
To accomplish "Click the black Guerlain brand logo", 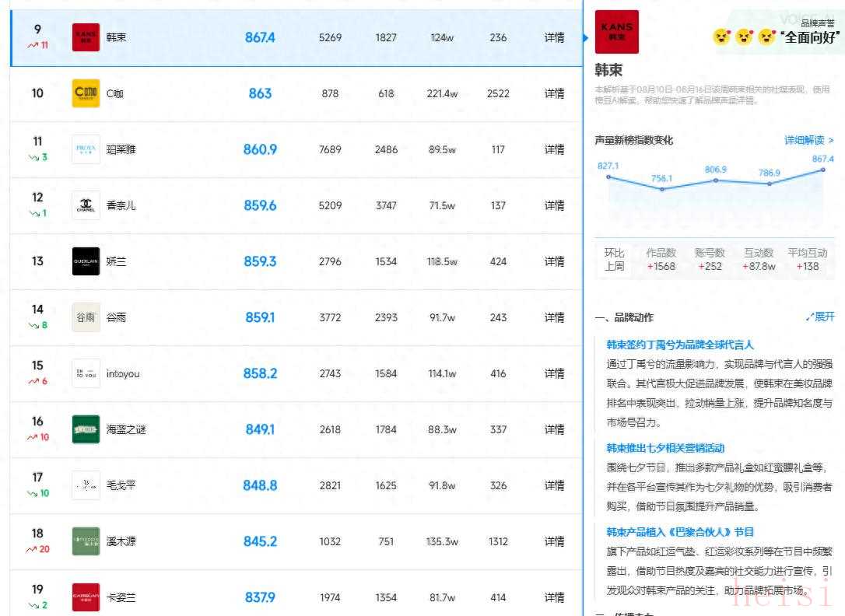I will [x=86, y=261].
